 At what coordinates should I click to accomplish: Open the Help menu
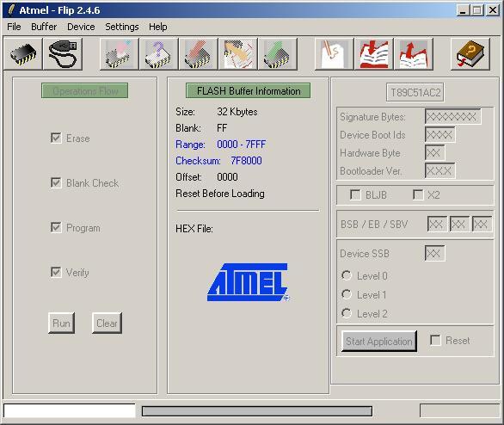coord(157,27)
